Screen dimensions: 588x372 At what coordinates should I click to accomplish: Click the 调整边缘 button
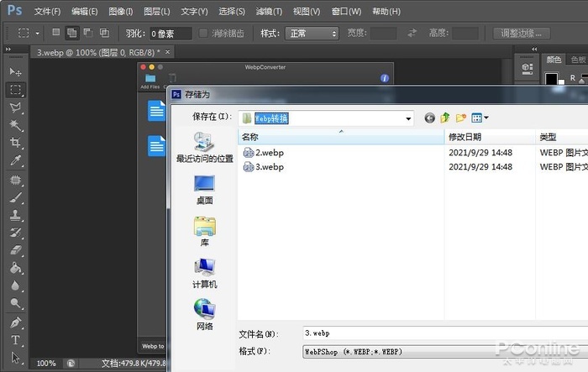tap(521, 34)
